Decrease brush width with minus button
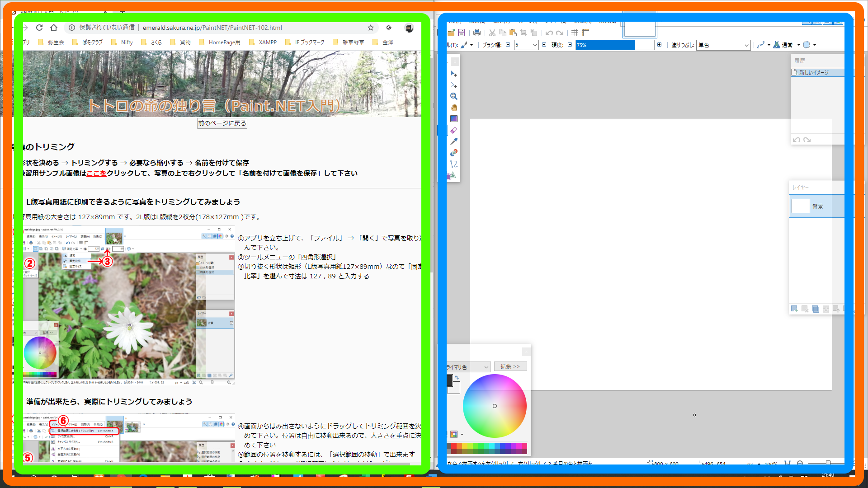The width and height of the screenshot is (868, 488). coord(508,45)
